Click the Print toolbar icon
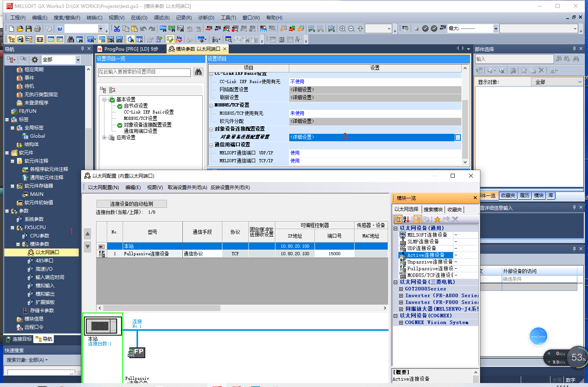 pyautogui.click(x=38, y=28)
